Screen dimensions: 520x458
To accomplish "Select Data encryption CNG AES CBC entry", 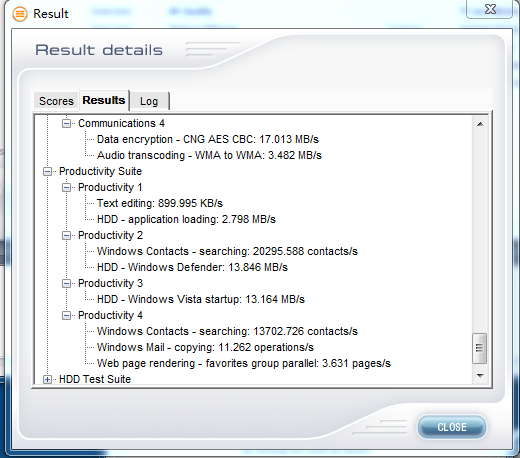I will point(208,139).
